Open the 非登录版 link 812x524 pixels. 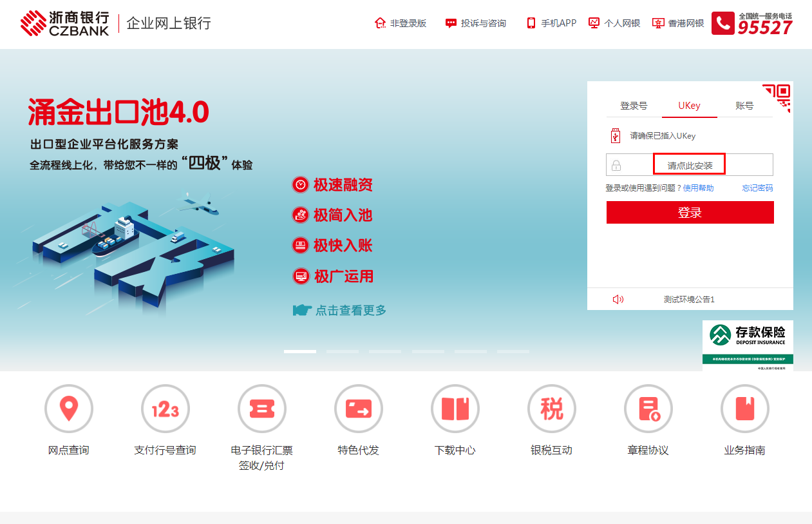[408, 23]
